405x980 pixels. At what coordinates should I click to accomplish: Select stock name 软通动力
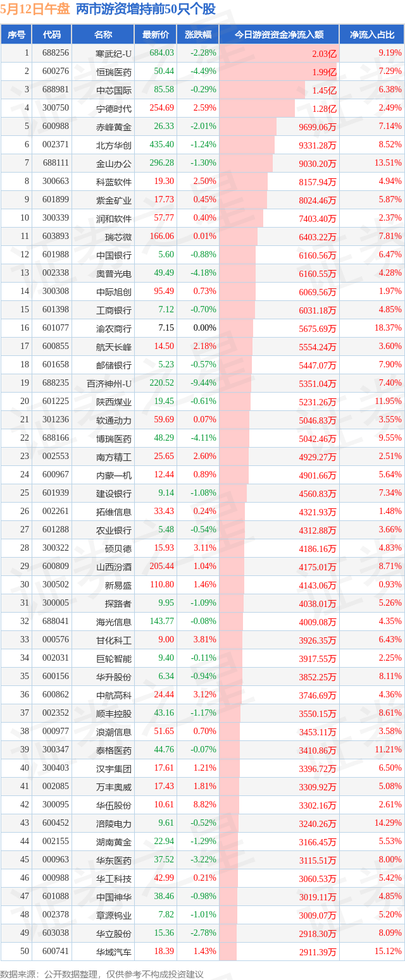click(114, 420)
